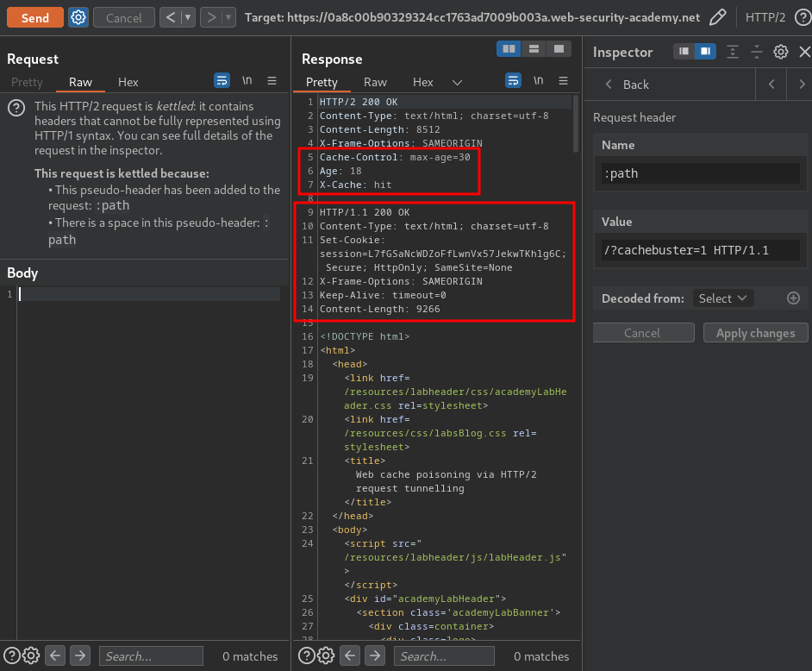Open the Decoded from Select dropdown
Screen dimensions: 812x671
click(x=722, y=298)
